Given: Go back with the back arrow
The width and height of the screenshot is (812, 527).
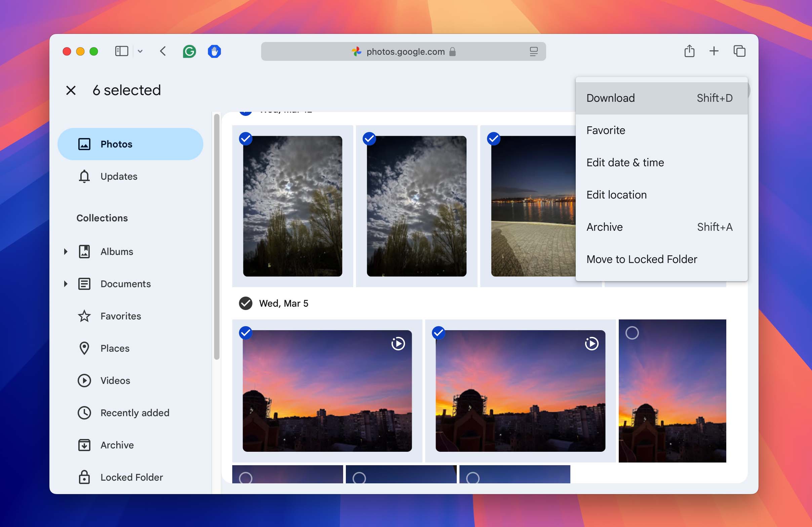Looking at the screenshot, I should point(163,51).
